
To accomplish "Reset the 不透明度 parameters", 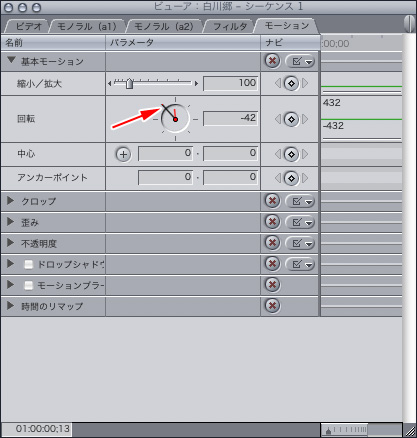I will (272, 243).
